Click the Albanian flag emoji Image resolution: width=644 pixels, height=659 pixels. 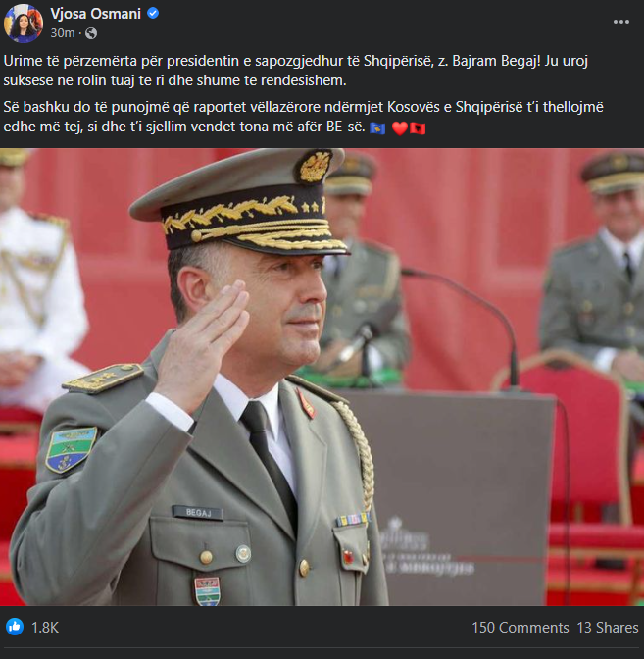click(418, 128)
